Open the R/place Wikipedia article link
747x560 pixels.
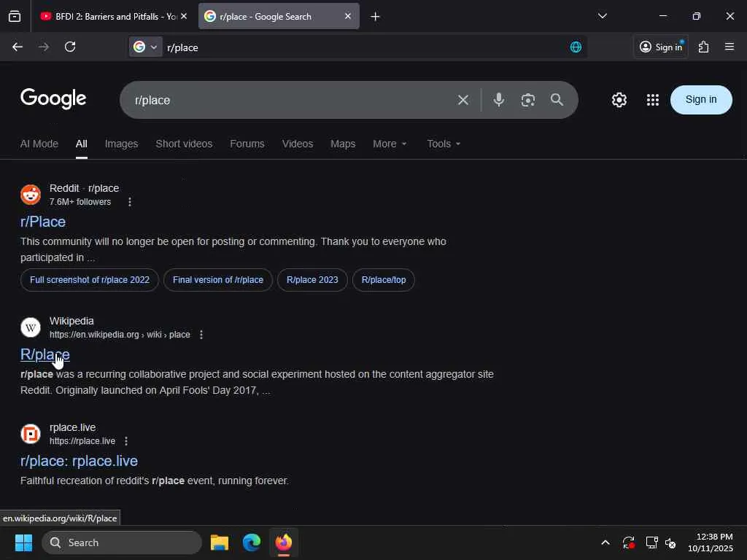[x=44, y=355]
